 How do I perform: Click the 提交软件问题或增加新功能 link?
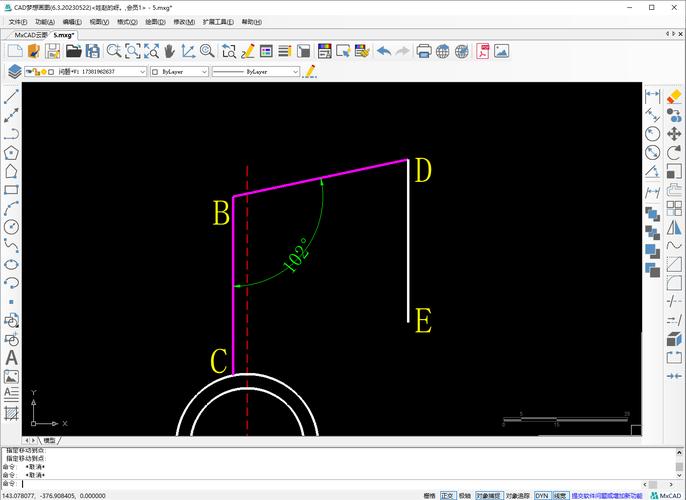(x=606, y=494)
